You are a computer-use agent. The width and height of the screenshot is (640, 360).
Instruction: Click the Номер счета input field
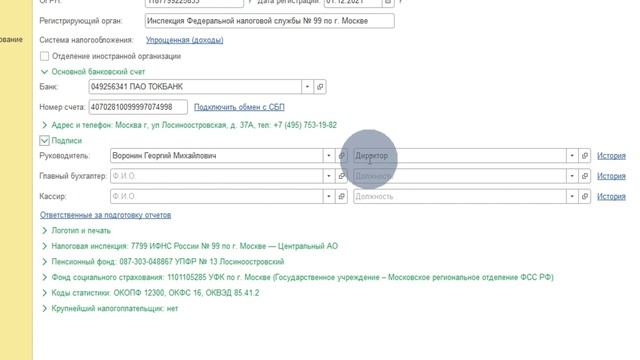[138, 107]
